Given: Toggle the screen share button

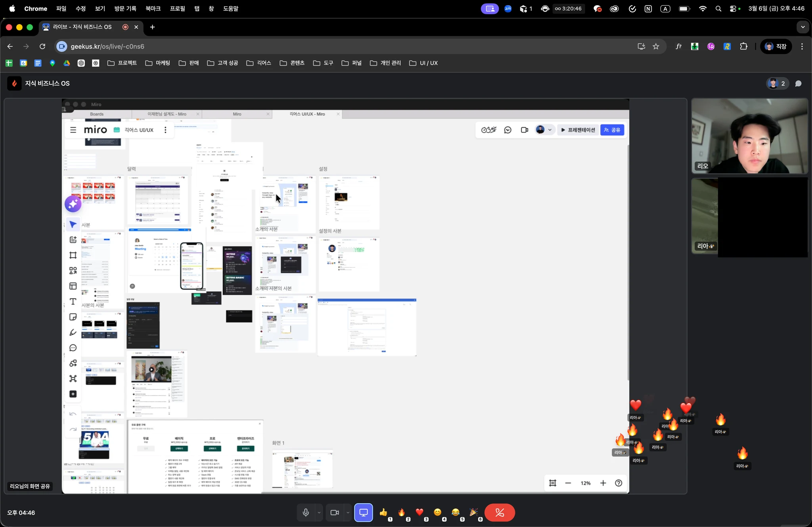Looking at the screenshot, I should coord(364,513).
